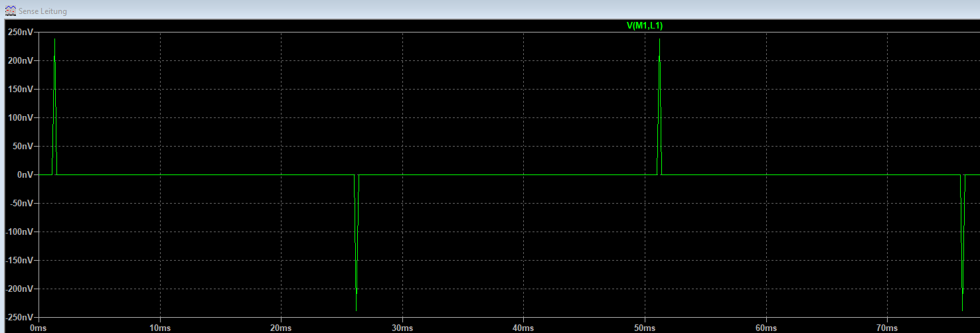The image size is (980, 333).
Task: Click the 10ms time axis label
Action: pos(160,328)
